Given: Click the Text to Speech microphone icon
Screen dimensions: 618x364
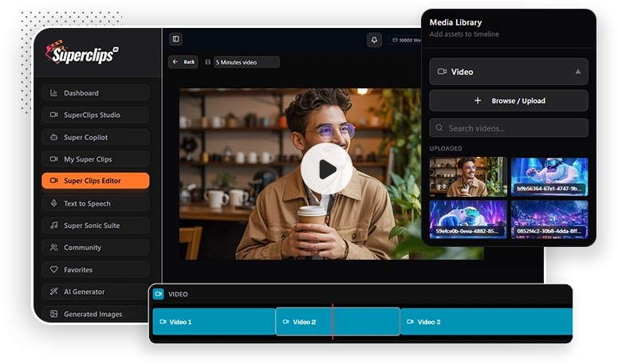Looking at the screenshot, I should 53,203.
